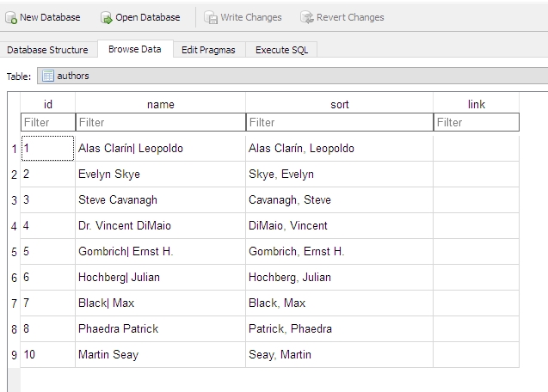The height and width of the screenshot is (392, 548).
Task: Click the authors table icon
Action: (x=48, y=76)
